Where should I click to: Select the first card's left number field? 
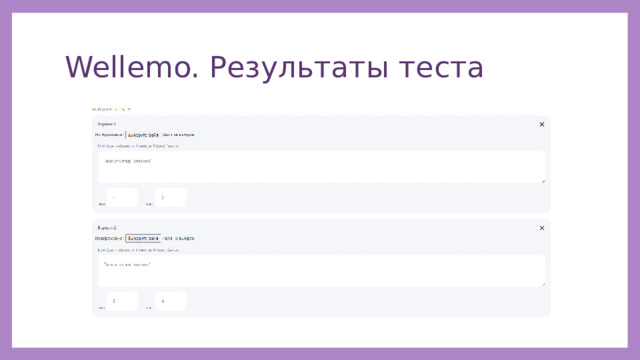point(122,198)
